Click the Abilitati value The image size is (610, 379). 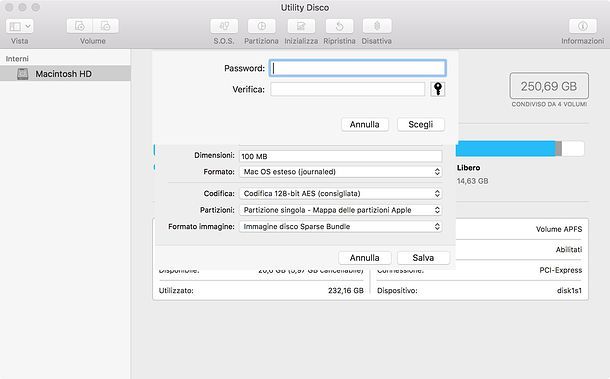[569, 249]
